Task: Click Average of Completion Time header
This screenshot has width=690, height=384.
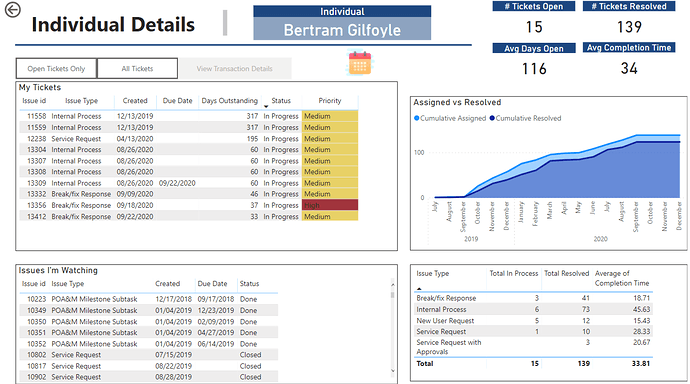Action: point(622,278)
